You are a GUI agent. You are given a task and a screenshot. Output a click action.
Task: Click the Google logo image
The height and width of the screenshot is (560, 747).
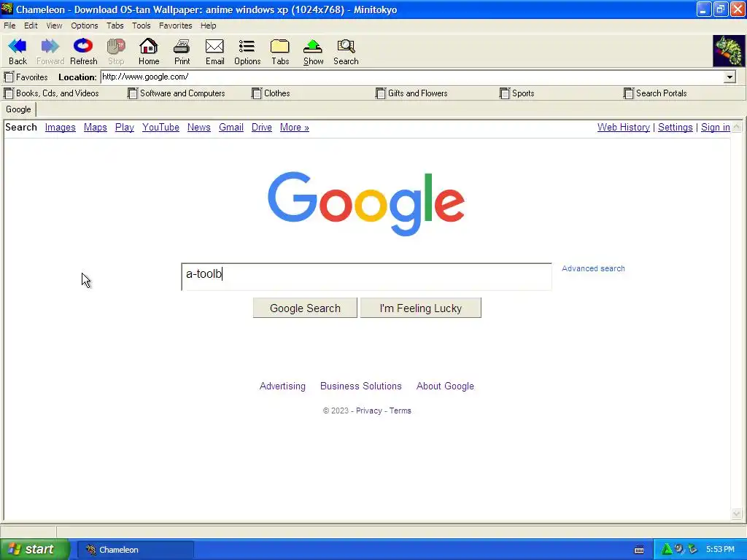click(x=366, y=204)
